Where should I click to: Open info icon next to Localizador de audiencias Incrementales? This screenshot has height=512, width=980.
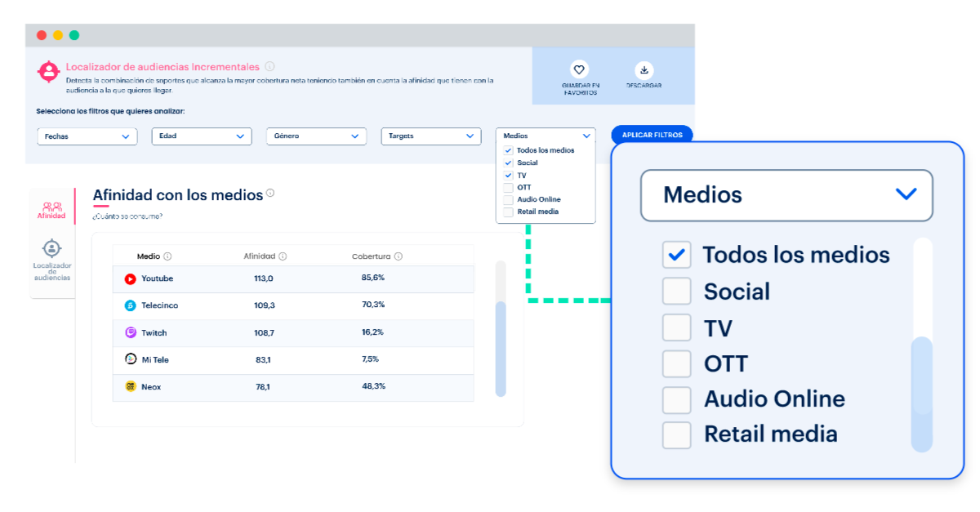269,67
